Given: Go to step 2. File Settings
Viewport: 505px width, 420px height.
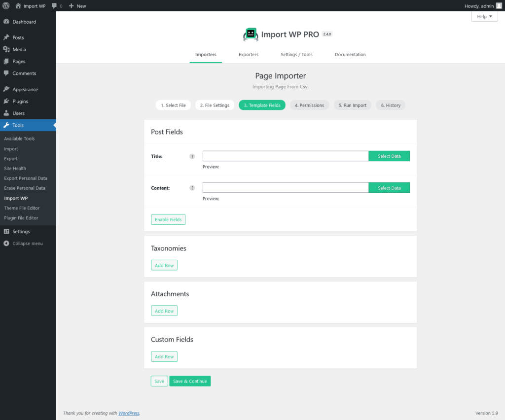Looking at the screenshot, I should [x=215, y=105].
